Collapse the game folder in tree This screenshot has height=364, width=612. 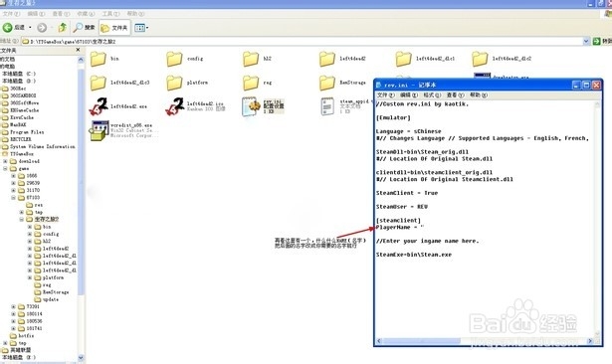pos(5,168)
